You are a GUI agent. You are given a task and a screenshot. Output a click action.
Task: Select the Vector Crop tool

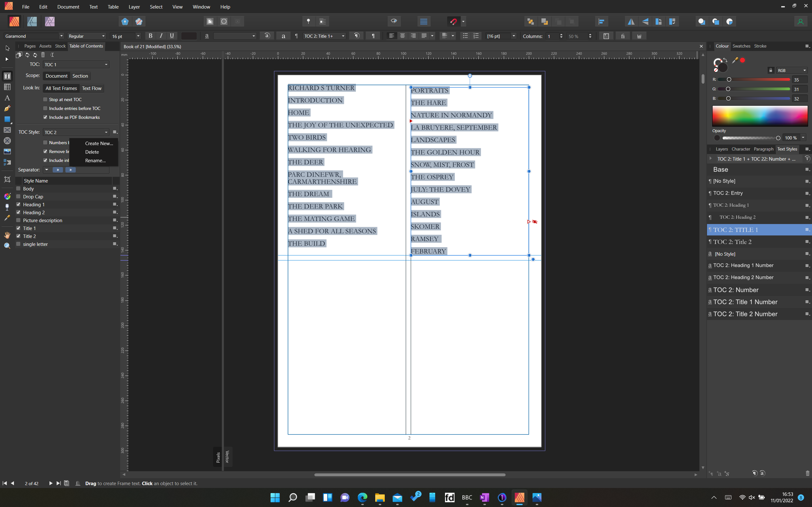[x=7, y=179]
